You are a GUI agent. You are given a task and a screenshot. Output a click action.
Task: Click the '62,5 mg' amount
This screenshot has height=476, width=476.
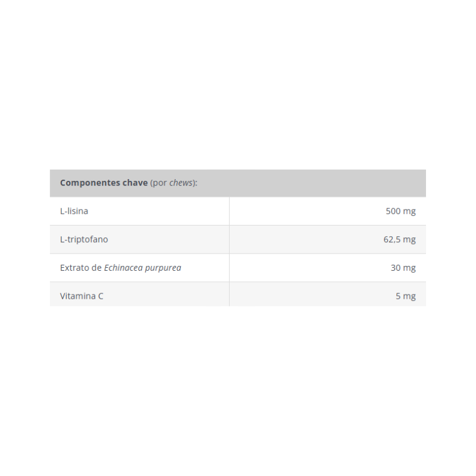click(x=400, y=239)
